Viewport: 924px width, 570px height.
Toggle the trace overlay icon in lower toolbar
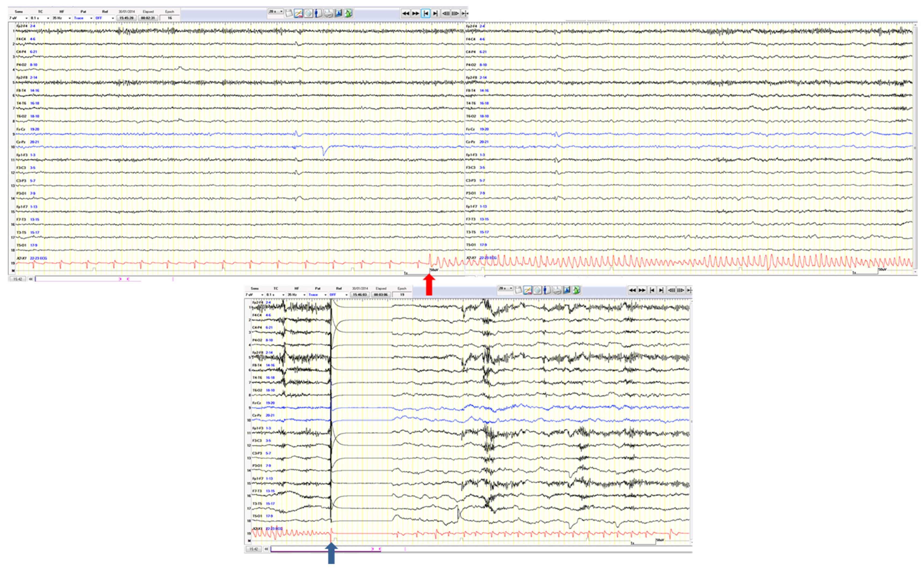coord(527,290)
